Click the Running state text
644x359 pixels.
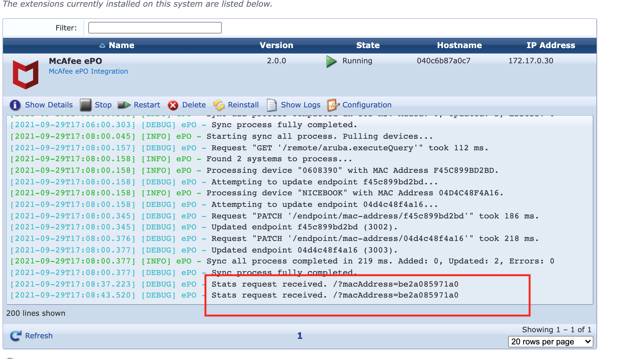coord(357,61)
